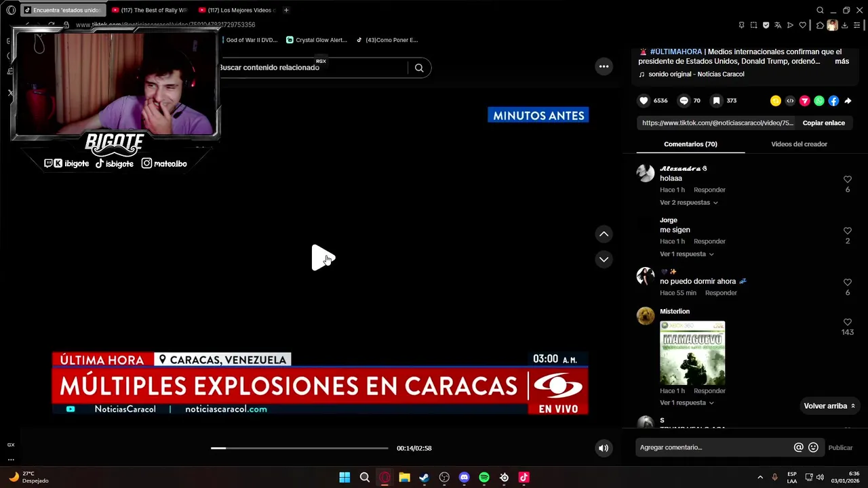The width and height of the screenshot is (868, 488).
Task: Reply to the no puedo dormir ahora comment
Action: coord(721,293)
